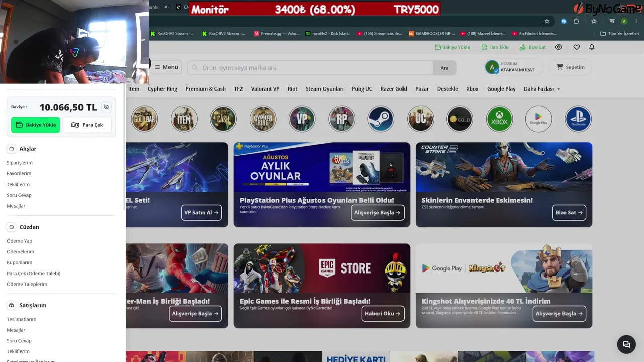Viewport: 644px width, 362px height.
Task: Open the GAMEBOOSTER bookmark
Action: (x=431, y=34)
